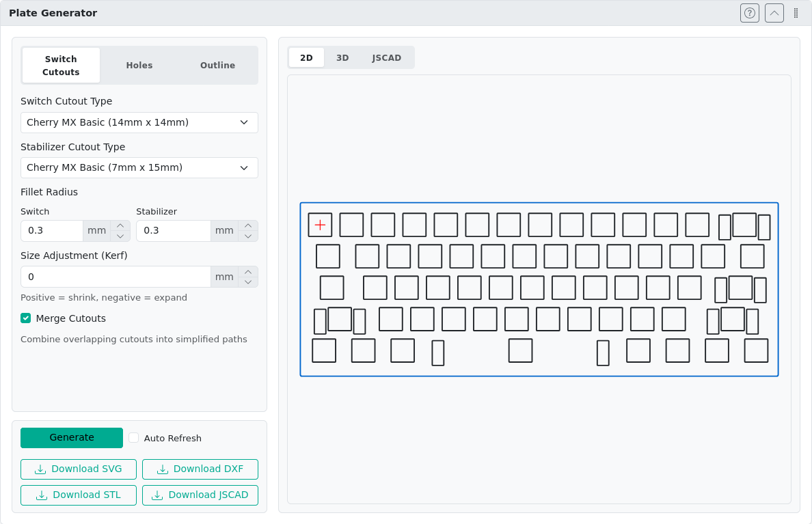Download the plate as DXF
This screenshot has width=812, height=524.
pos(200,469)
